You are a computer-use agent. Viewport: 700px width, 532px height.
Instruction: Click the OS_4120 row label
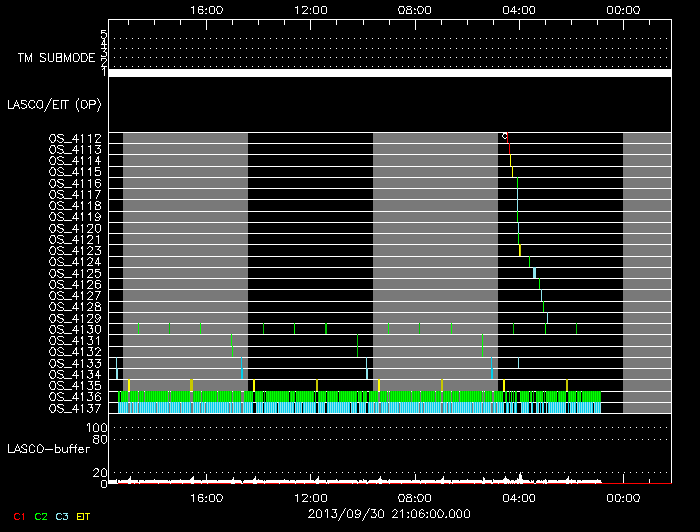75,228
